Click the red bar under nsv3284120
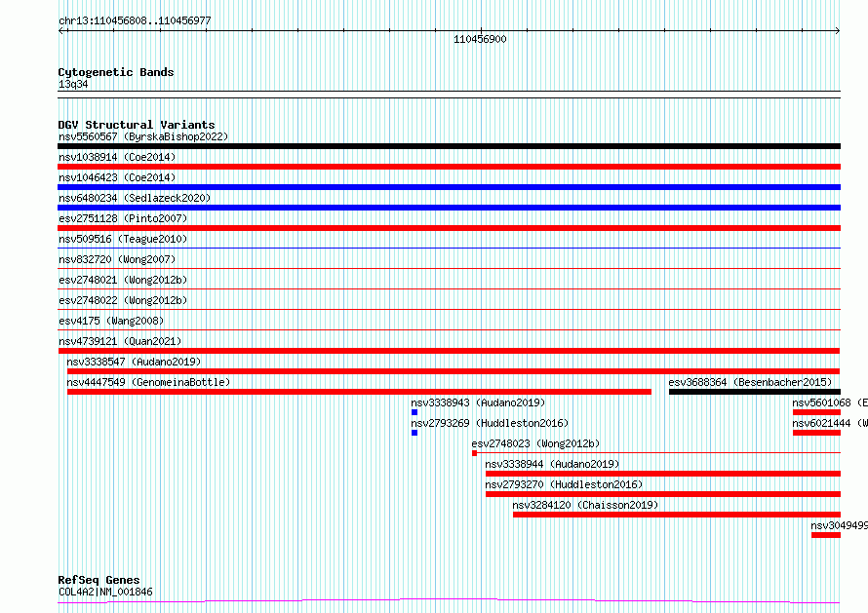 (677, 516)
